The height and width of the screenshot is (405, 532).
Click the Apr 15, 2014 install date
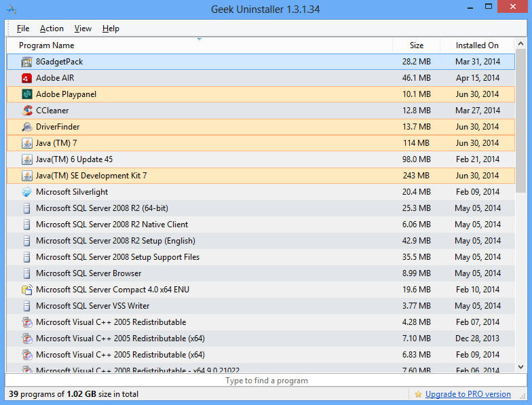[478, 78]
